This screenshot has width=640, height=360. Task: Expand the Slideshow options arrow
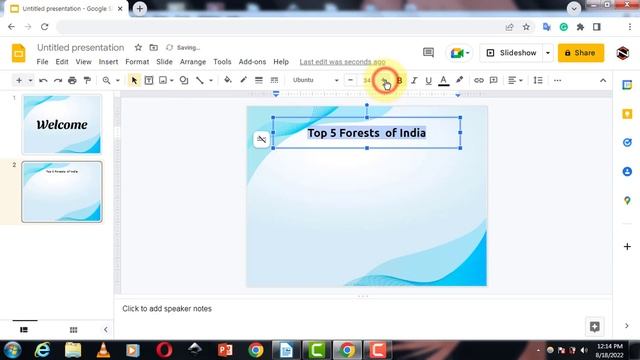click(x=548, y=53)
